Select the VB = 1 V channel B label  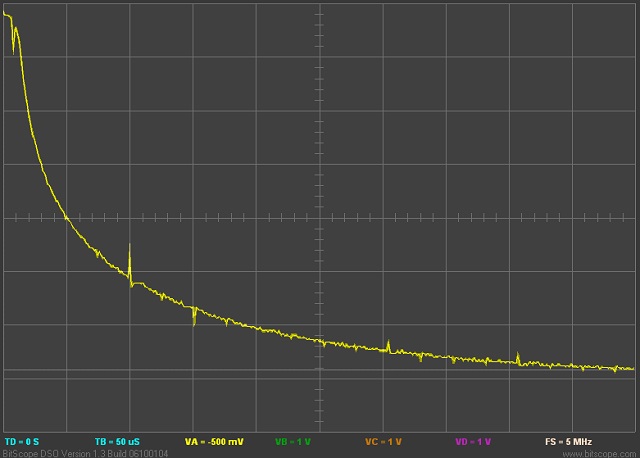coord(293,442)
